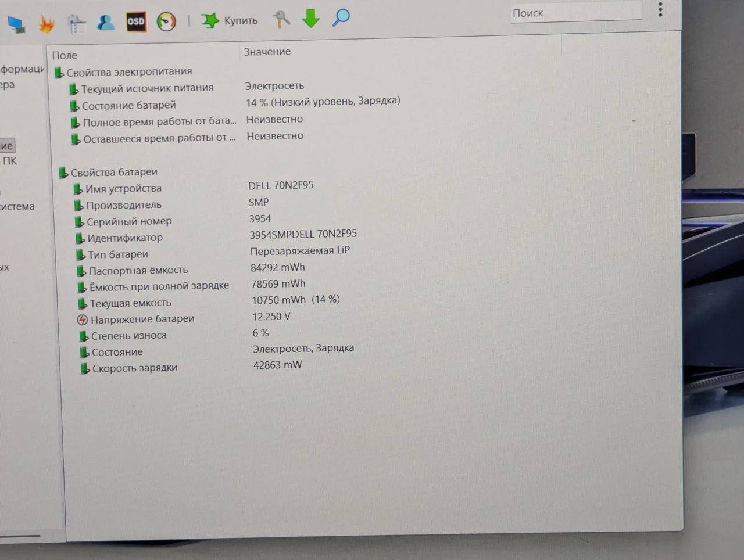Image resolution: width=744 pixels, height=560 pixels.
Task: Click the Состояние value Электросеть, Зарядка
Action: coord(303,349)
